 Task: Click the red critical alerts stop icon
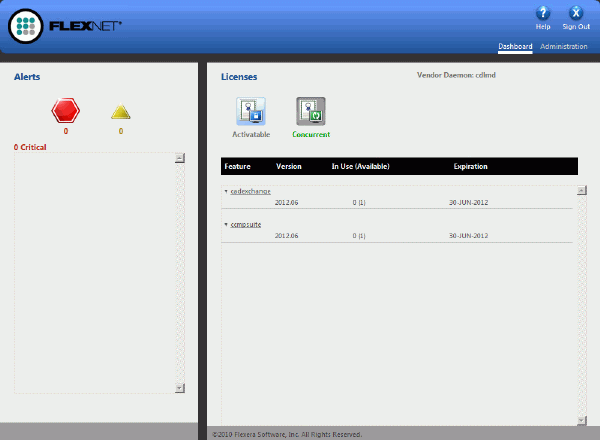(65, 111)
